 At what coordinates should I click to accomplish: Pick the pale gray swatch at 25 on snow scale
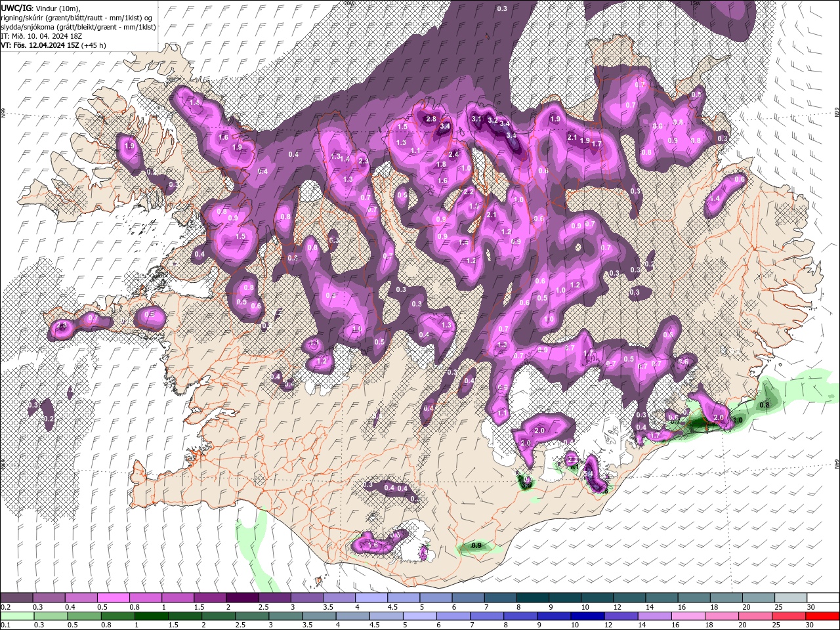[791, 598]
